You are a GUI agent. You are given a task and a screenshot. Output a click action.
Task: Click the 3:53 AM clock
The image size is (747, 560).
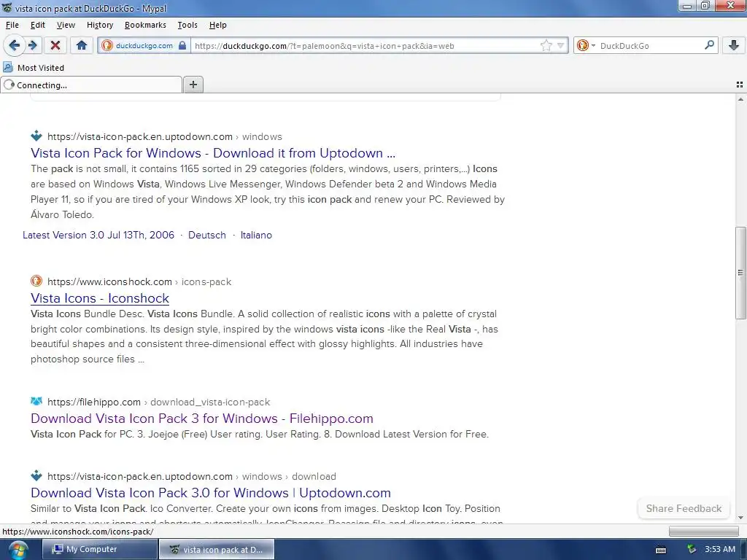coord(720,549)
